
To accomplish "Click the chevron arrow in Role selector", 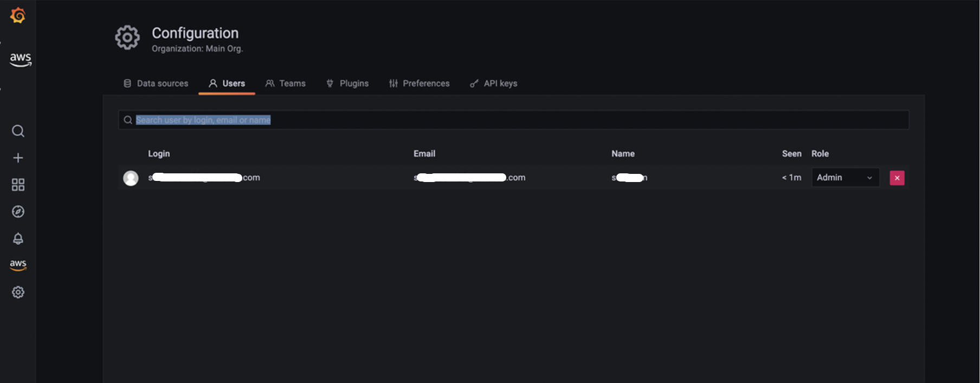I will point(869,178).
